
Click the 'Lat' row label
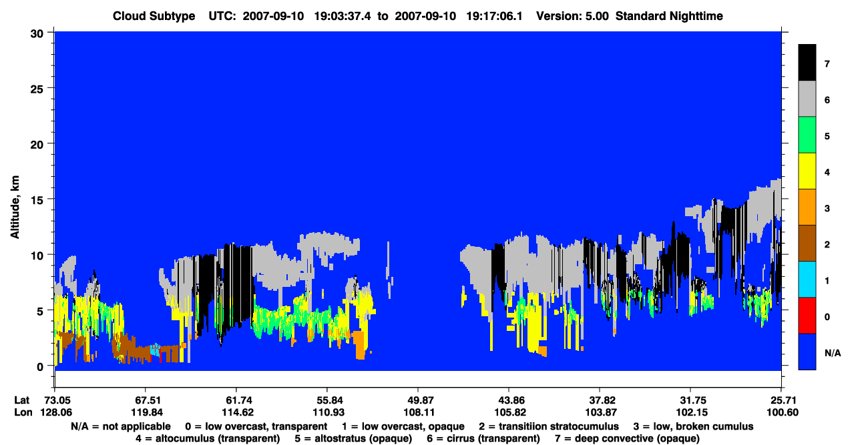(x=22, y=400)
